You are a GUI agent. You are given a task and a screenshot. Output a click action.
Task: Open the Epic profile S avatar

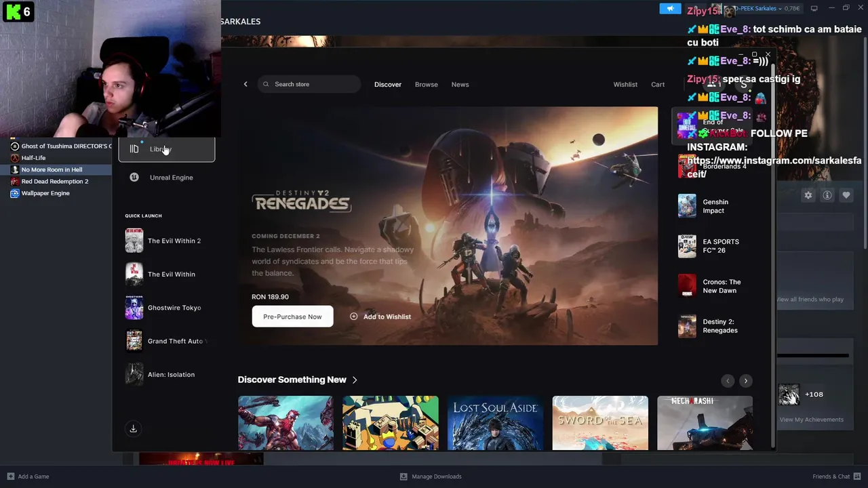point(744,85)
